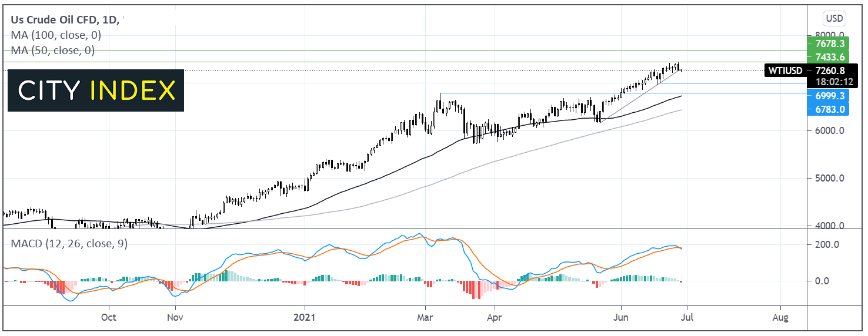Click the 2021 label on time axis
This screenshot has width=868, height=336.
click(305, 317)
